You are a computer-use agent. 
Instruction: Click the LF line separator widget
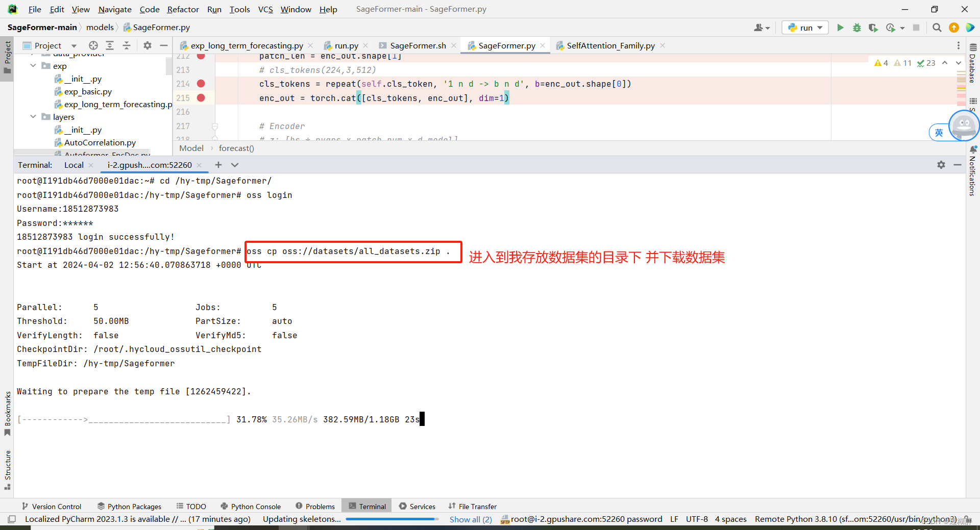coord(674,519)
